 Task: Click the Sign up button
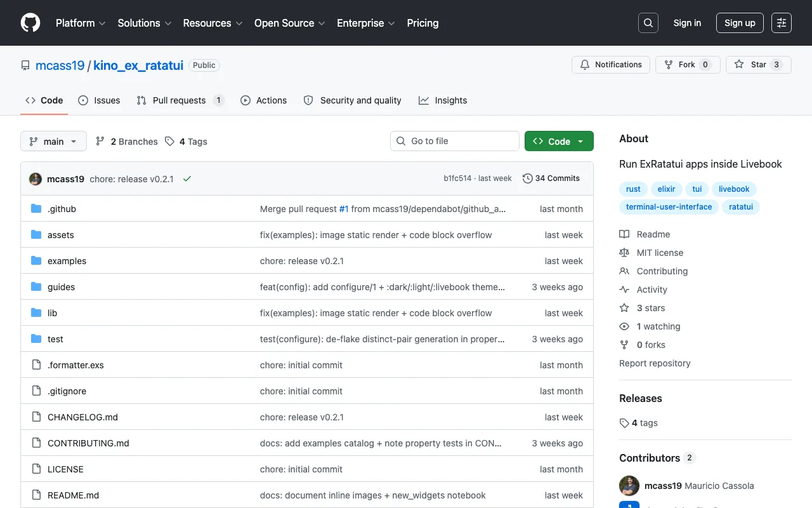tap(740, 23)
